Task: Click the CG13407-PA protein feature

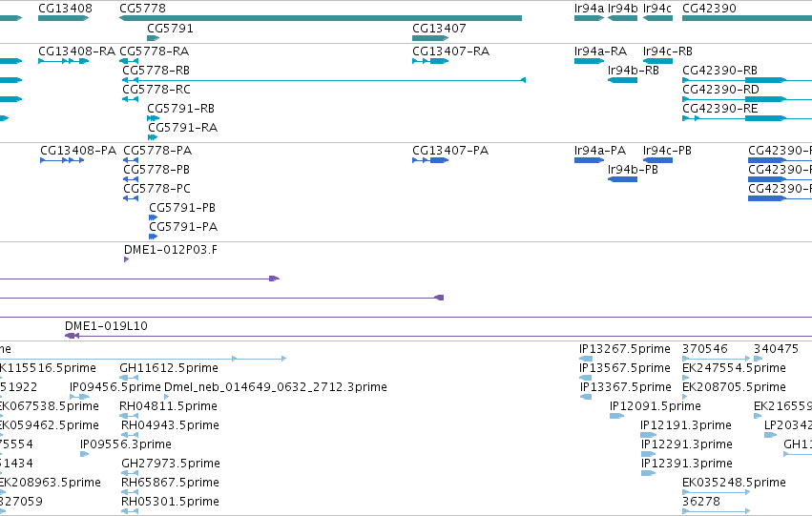Action: pos(430,160)
